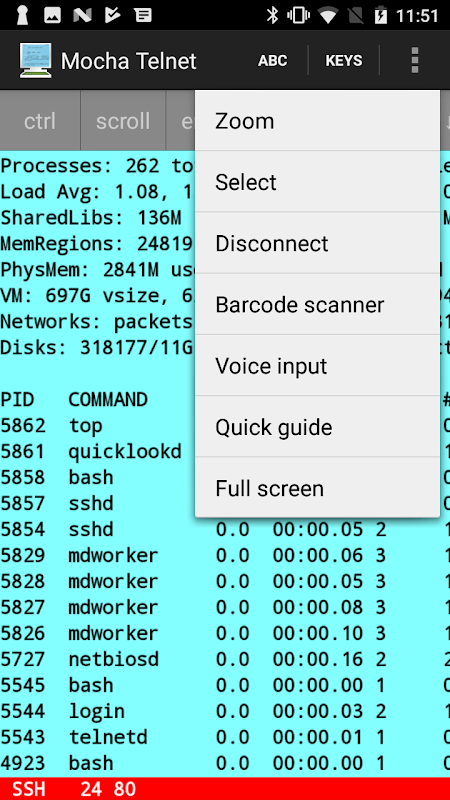This screenshot has height=800, width=450.
Task: Tap the Bluetooth icon in status bar
Action: pos(272,15)
